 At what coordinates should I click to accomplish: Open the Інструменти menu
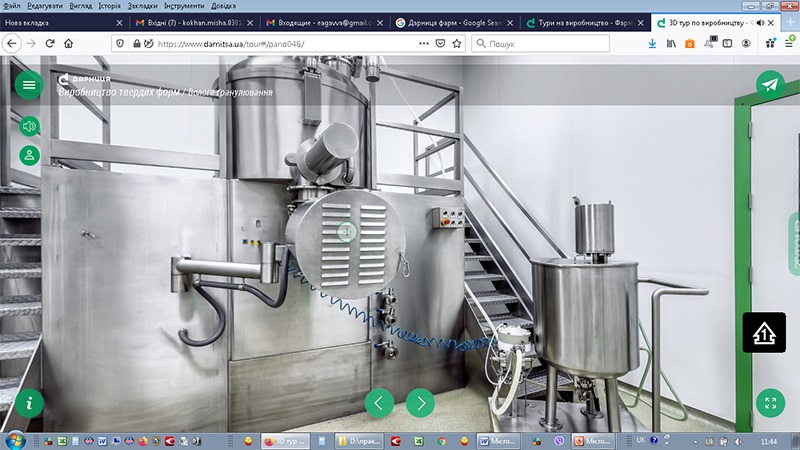[184, 6]
